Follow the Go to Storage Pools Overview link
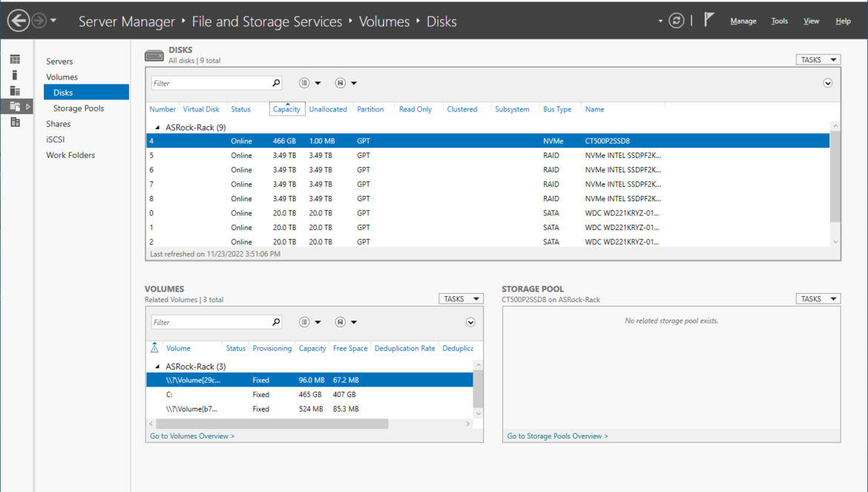 pyautogui.click(x=557, y=436)
